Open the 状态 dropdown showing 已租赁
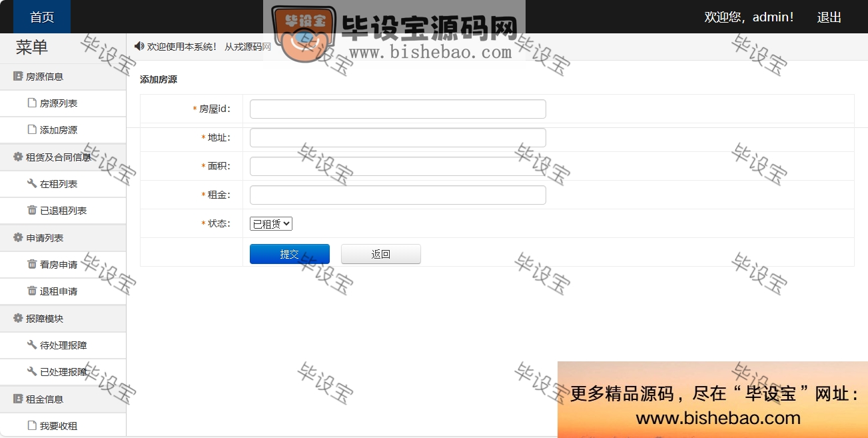Image resolution: width=868 pixels, height=438 pixels. pyautogui.click(x=271, y=224)
